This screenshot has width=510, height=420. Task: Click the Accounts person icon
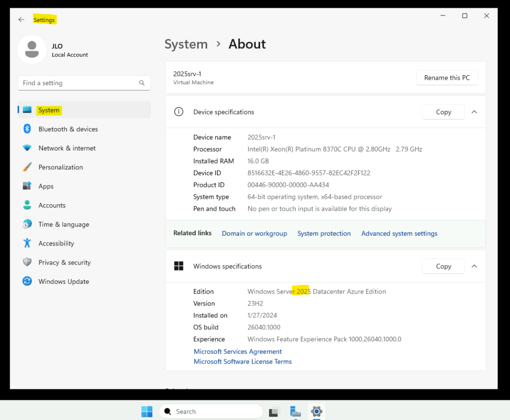coord(27,205)
